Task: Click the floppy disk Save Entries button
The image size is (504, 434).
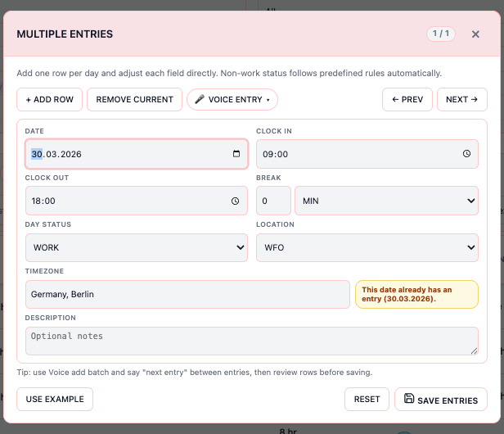Action: (x=440, y=400)
